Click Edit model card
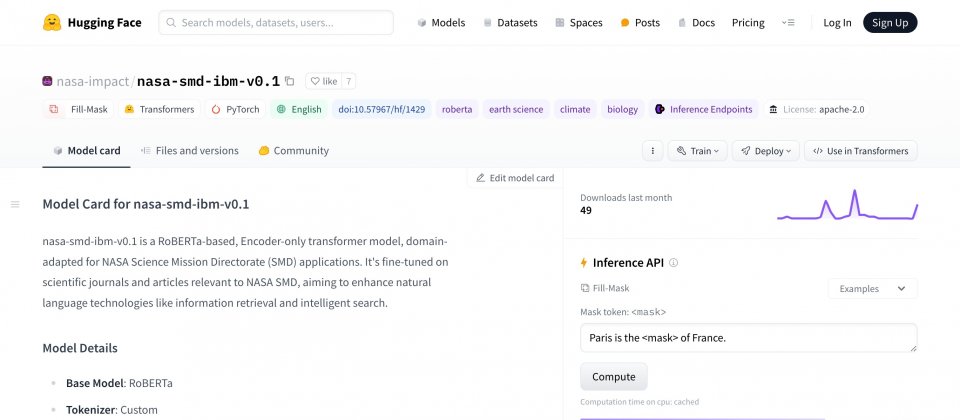 click(514, 178)
